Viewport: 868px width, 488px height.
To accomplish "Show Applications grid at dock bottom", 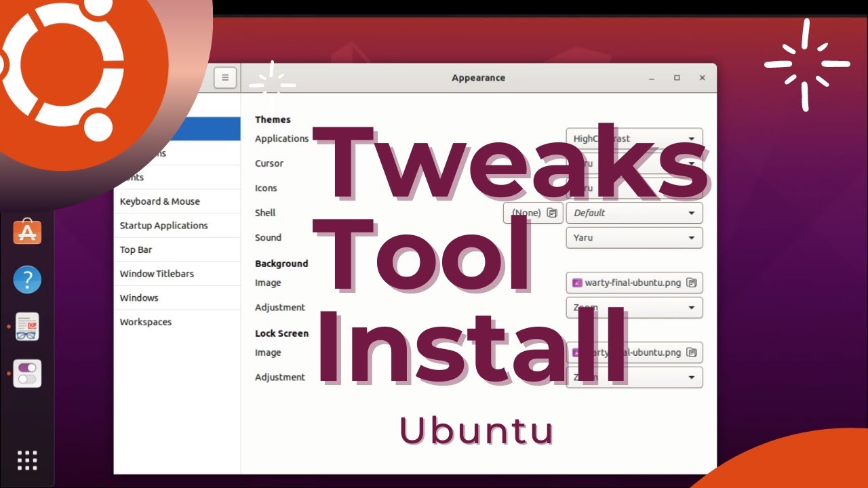I will click(27, 460).
